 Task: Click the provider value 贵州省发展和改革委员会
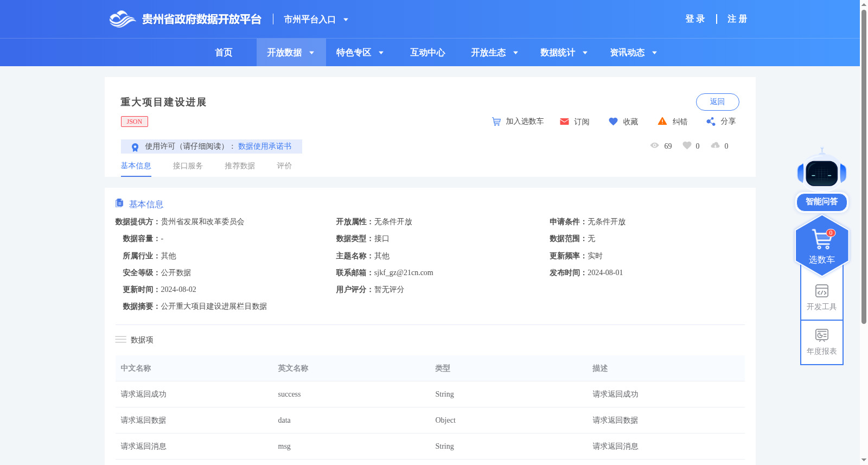(202, 222)
